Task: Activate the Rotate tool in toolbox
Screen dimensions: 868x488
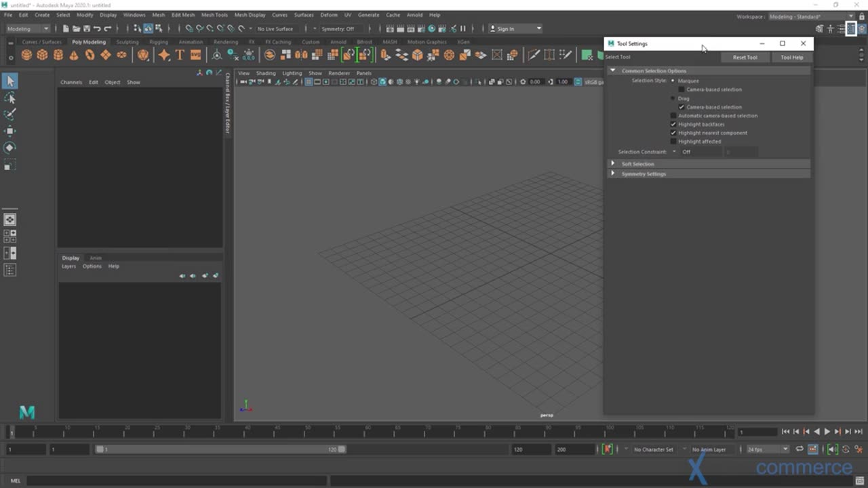Action: [10, 148]
